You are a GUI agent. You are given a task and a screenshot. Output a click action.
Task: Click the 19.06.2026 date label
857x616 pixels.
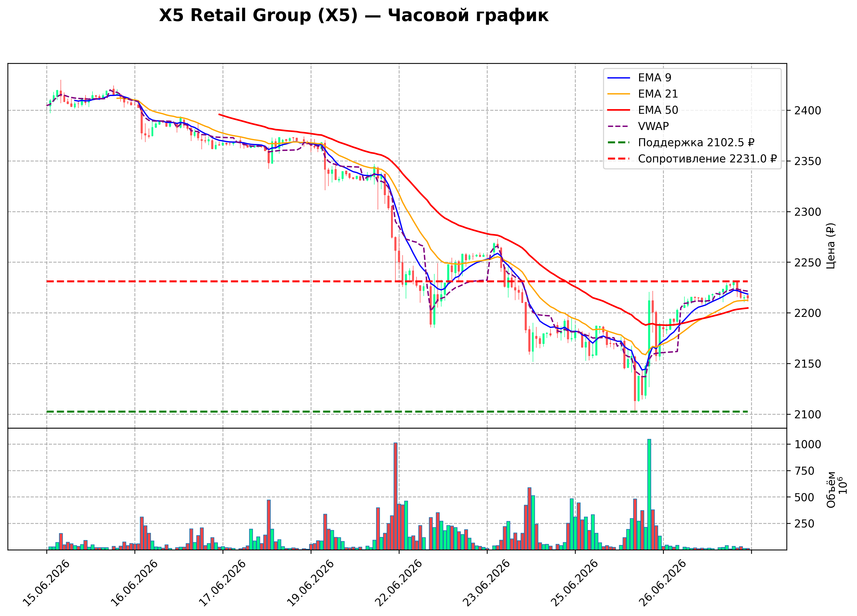click(x=310, y=584)
